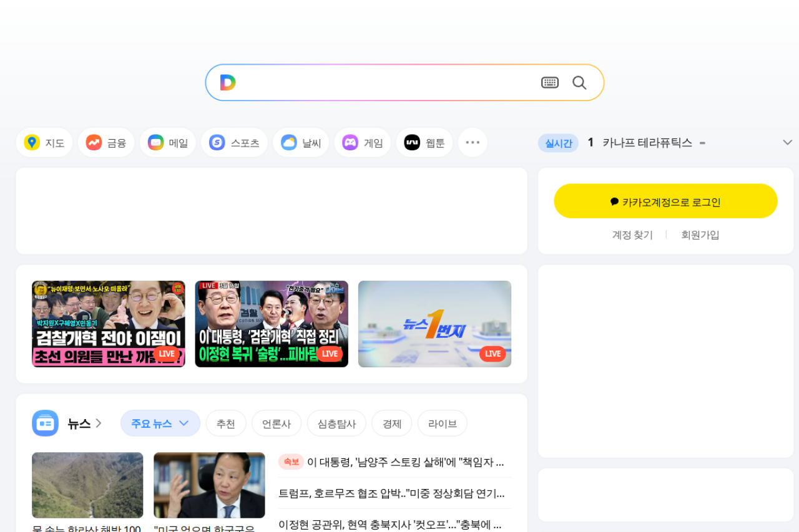799x532 pixels.
Task: Expand the 실시간 trending keywords list
Action: point(787,143)
